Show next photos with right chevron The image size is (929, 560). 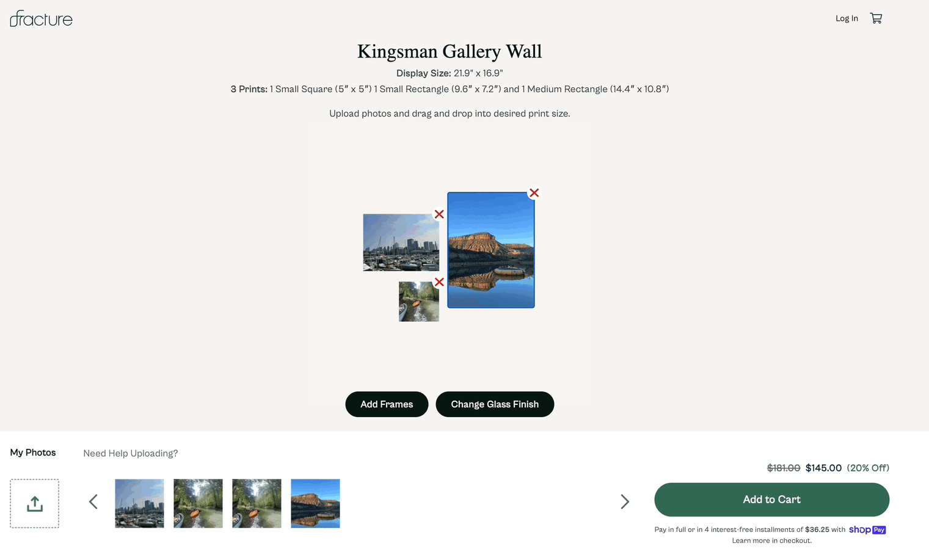[625, 502]
